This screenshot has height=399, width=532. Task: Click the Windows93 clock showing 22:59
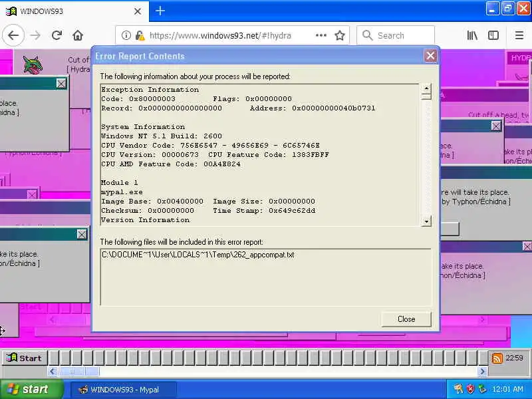(514, 358)
